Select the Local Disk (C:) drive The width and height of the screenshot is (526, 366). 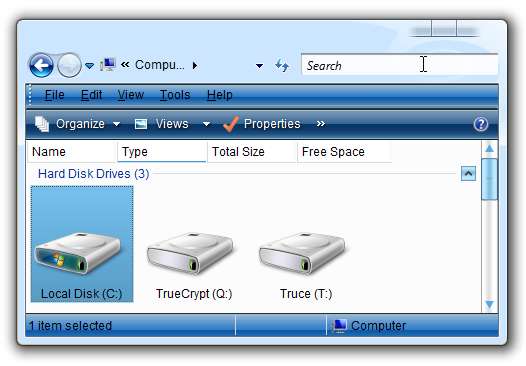coord(82,244)
